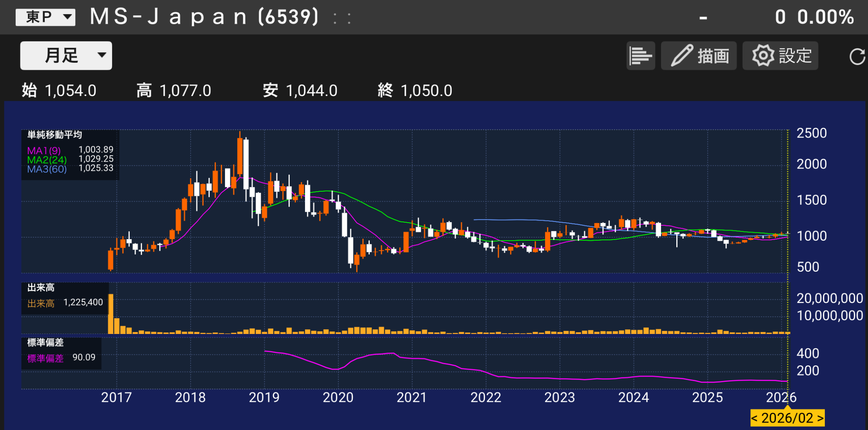Open the volume profile bars icon

pos(640,56)
